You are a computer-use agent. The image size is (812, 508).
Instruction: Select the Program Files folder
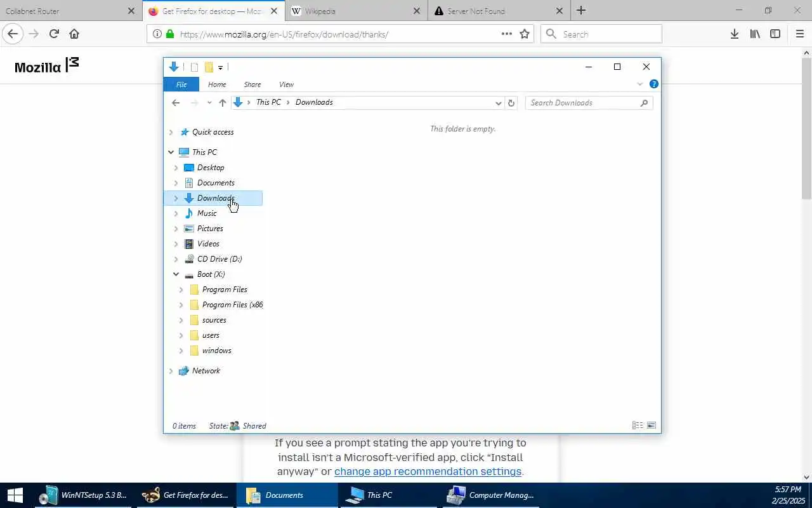coord(225,290)
